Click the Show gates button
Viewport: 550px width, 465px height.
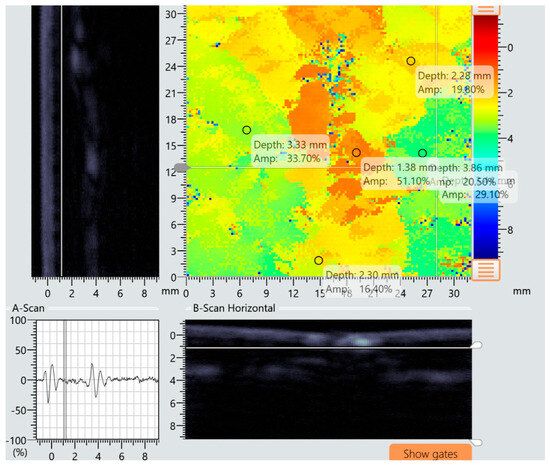pyautogui.click(x=430, y=453)
